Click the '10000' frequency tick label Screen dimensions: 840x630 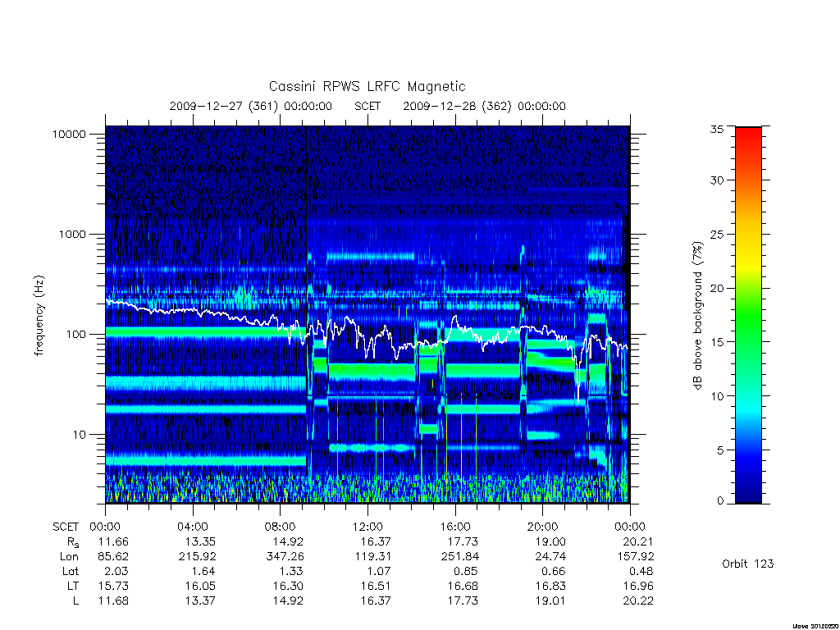pos(69,134)
